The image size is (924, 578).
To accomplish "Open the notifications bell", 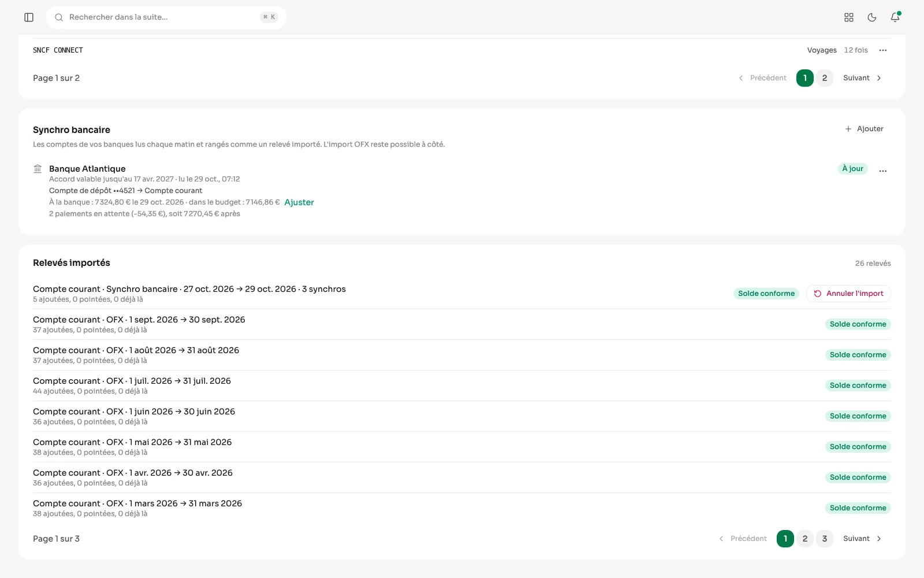I will click(895, 17).
